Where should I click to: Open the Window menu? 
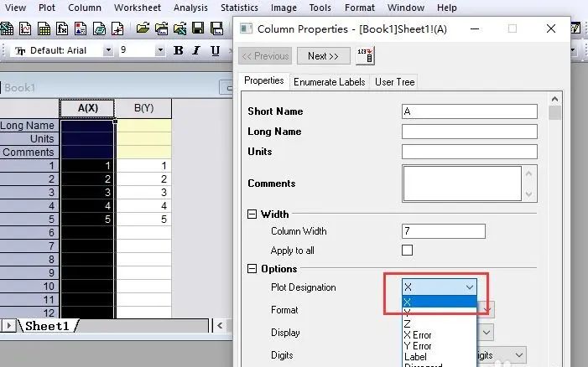pos(406,8)
